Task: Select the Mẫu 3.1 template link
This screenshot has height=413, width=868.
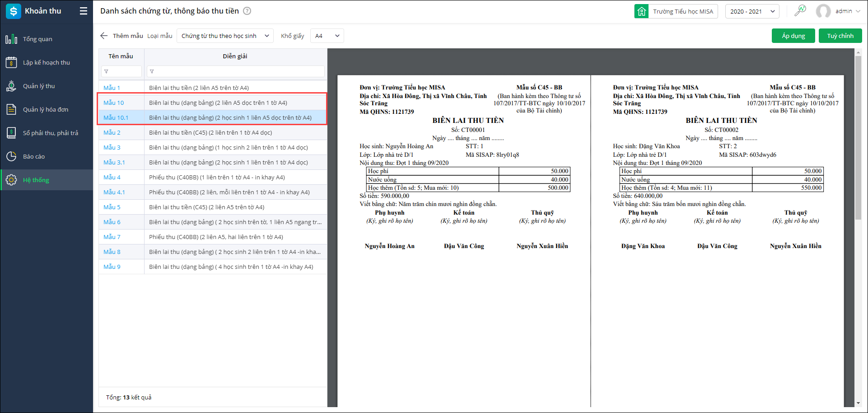Action: click(114, 162)
